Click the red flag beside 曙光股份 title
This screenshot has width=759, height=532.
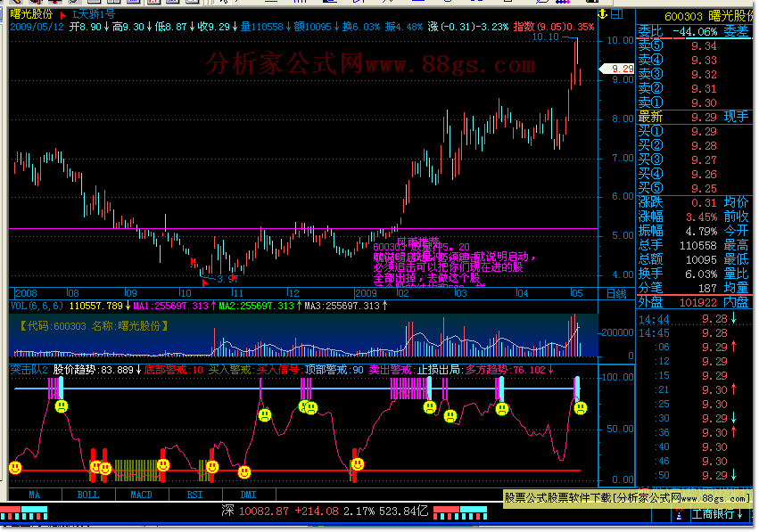pos(63,15)
